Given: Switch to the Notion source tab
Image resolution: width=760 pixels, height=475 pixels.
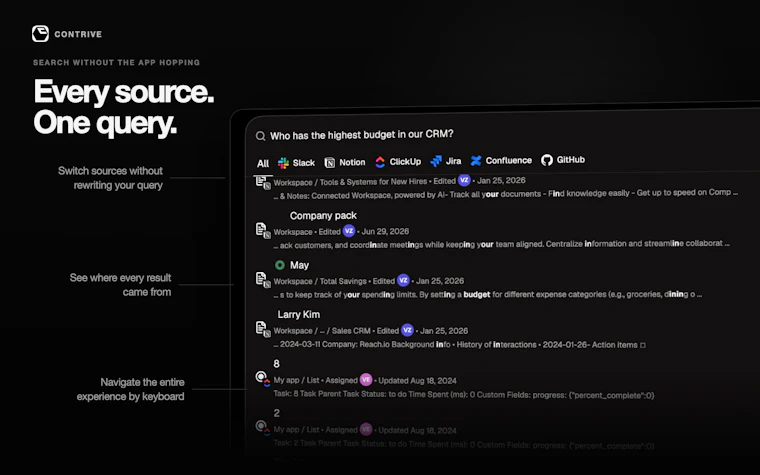Looking at the screenshot, I should (x=345, y=162).
